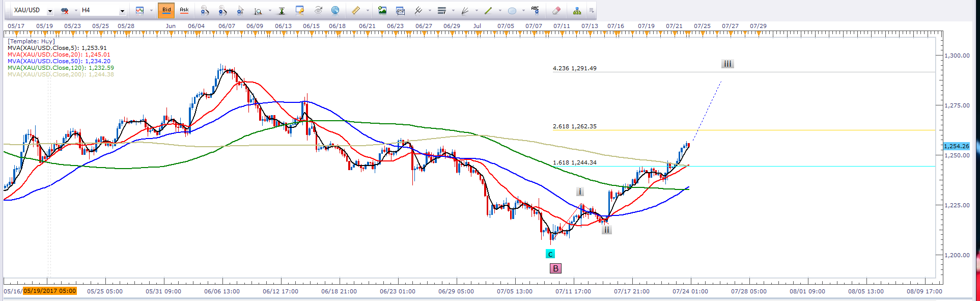Open the toolbar overflow options menu
The width and height of the screenshot is (980, 301).
click(591, 10)
